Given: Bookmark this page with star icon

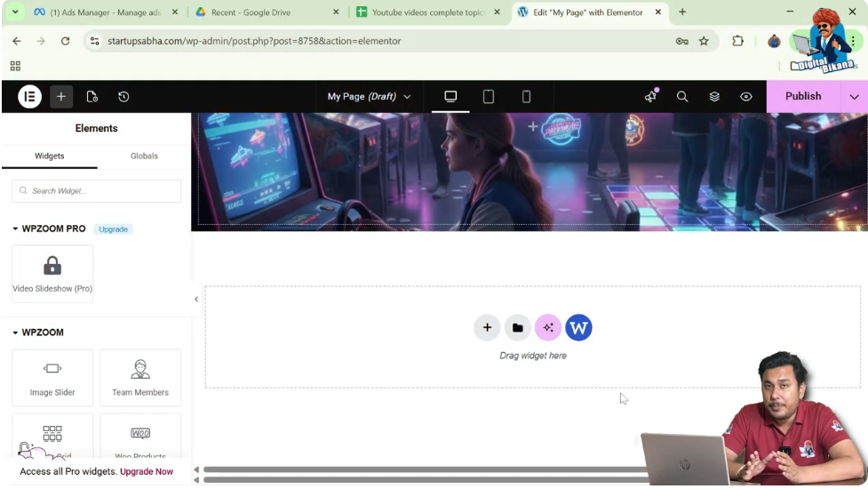Looking at the screenshot, I should click(x=704, y=41).
